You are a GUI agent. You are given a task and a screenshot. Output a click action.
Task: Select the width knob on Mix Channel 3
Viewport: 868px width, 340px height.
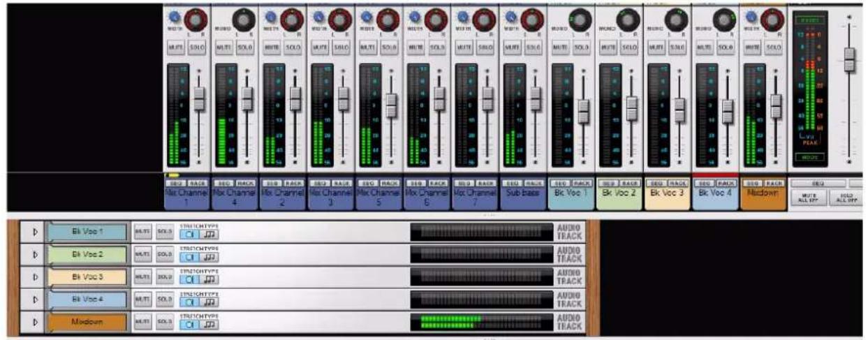(x=318, y=15)
